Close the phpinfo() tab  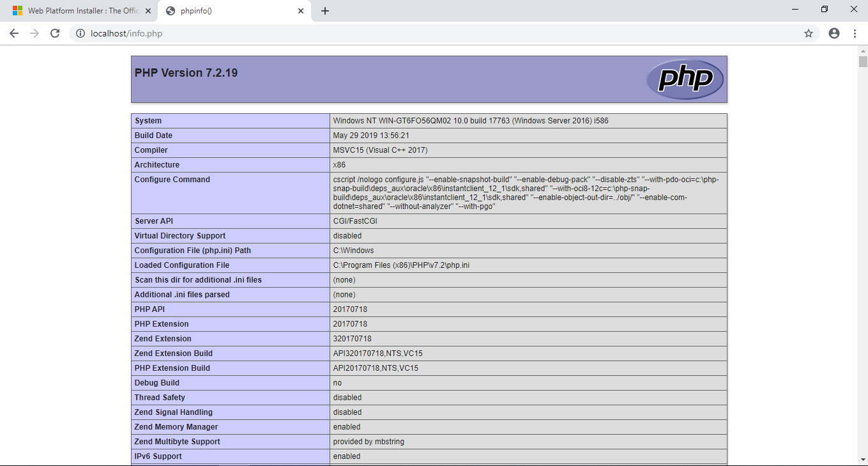(x=301, y=11)
